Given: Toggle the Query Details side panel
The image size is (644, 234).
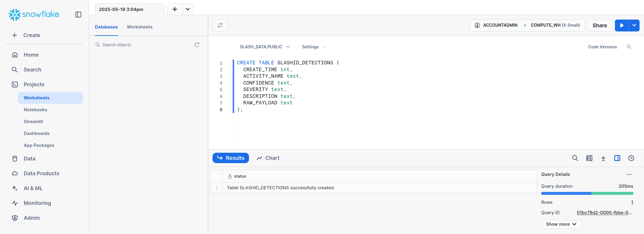Looking at the screenshot, I should [617, 158].
